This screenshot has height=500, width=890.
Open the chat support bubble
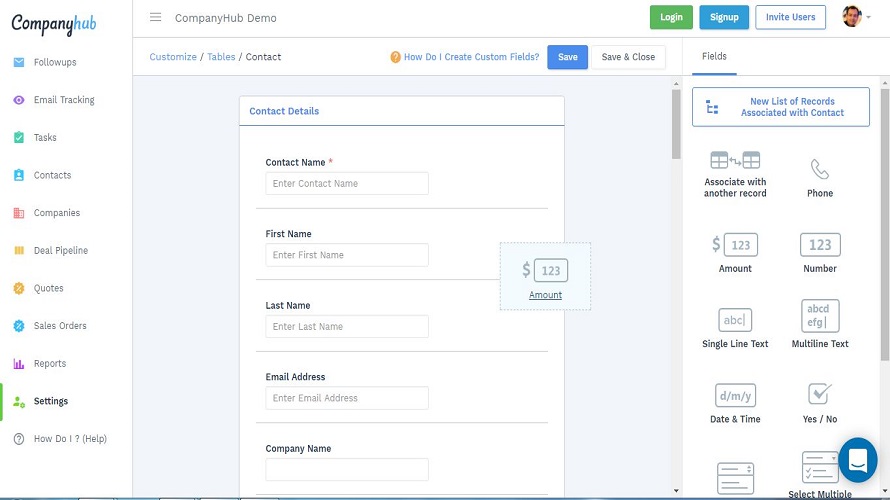click(x=858, y=460)
